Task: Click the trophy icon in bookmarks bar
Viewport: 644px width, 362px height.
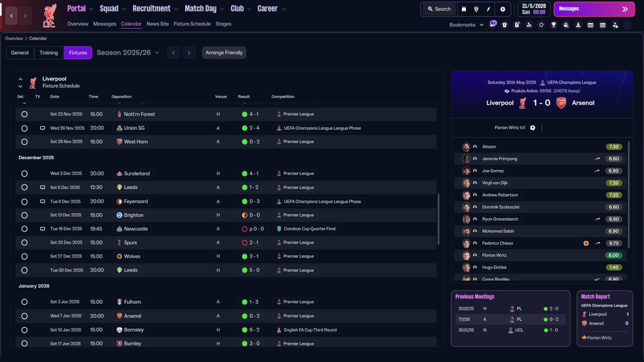Action: point(553,25)
